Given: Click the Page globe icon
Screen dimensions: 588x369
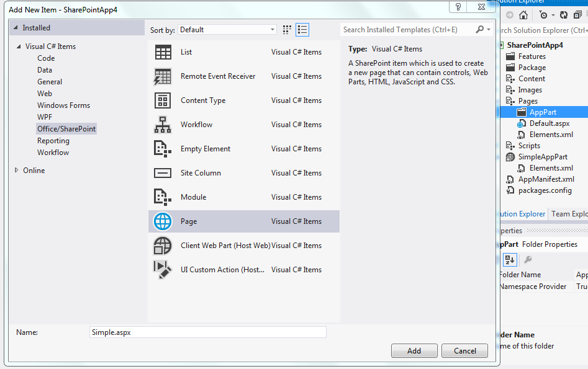Looking at the screenshot, I should [163, 221].
